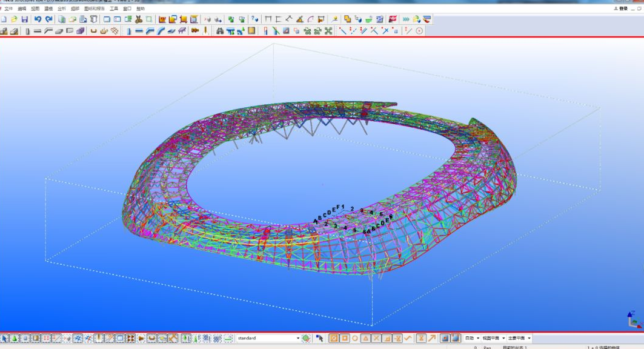Create a steel column with the blue column icon
The height and width of the screenshot is (349, 644).
pyautogui.click(x=128, y=31)
